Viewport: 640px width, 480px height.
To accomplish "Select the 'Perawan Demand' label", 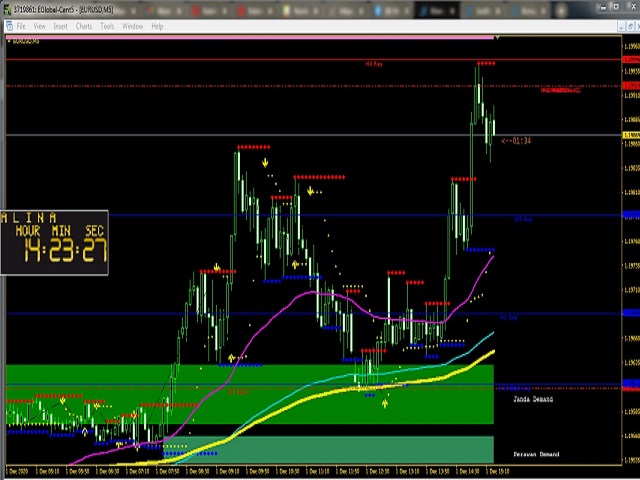I will 536,454.
